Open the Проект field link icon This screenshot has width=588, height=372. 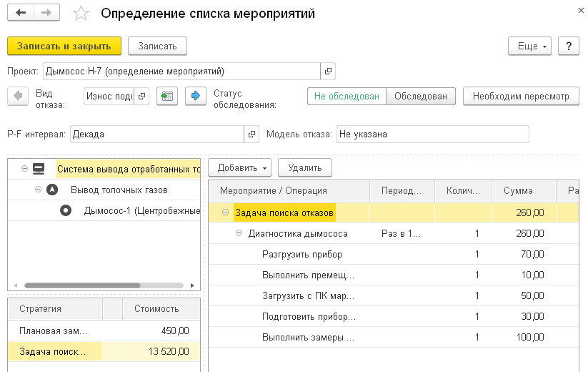pos(328,72)
